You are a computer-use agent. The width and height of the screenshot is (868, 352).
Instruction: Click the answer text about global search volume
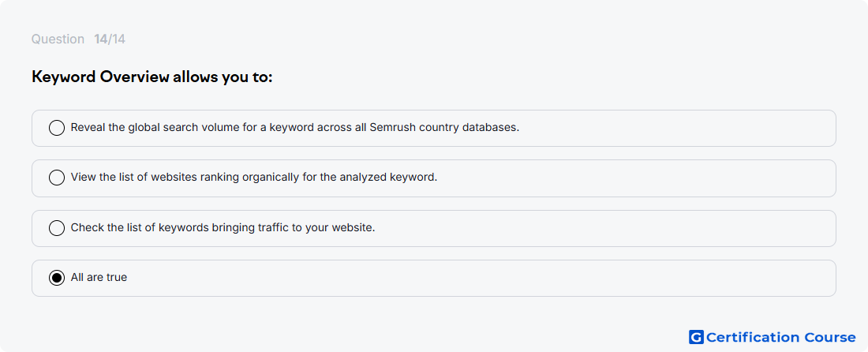click(295, 127)
